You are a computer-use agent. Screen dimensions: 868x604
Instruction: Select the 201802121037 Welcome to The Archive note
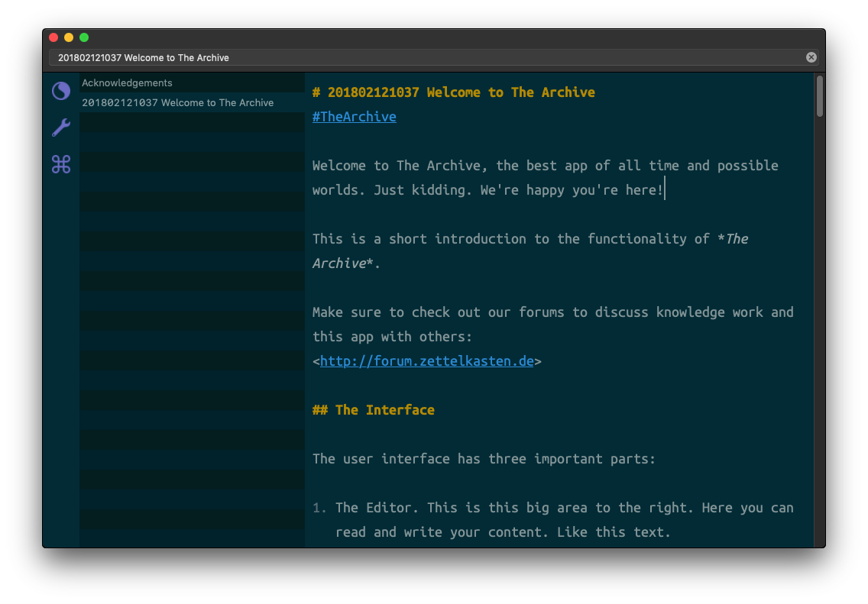pyautogui.click(x=192, y=103)
